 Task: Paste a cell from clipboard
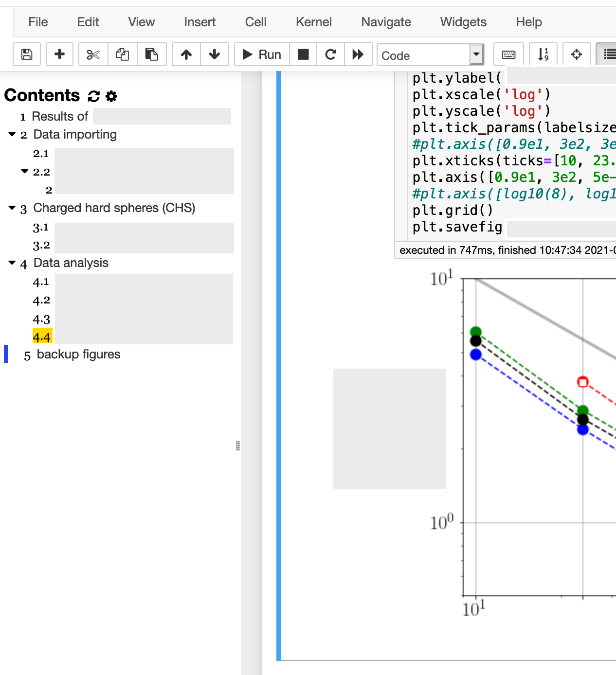pyautogui.click(x=151, y=54)
